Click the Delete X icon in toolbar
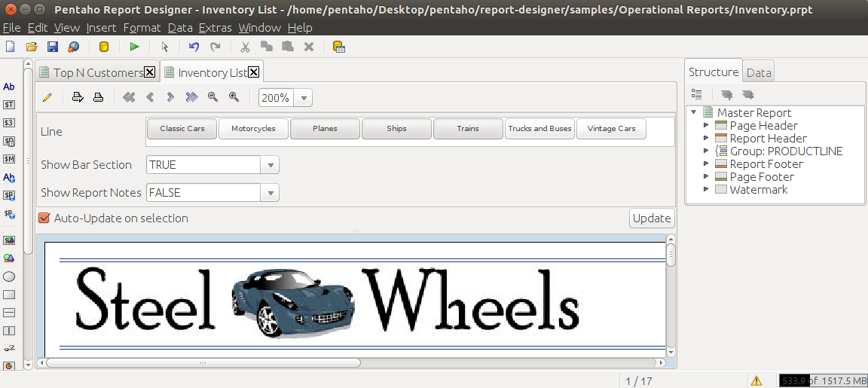The image size is (868, 388). pyautogui.click(x=309, y=47)
